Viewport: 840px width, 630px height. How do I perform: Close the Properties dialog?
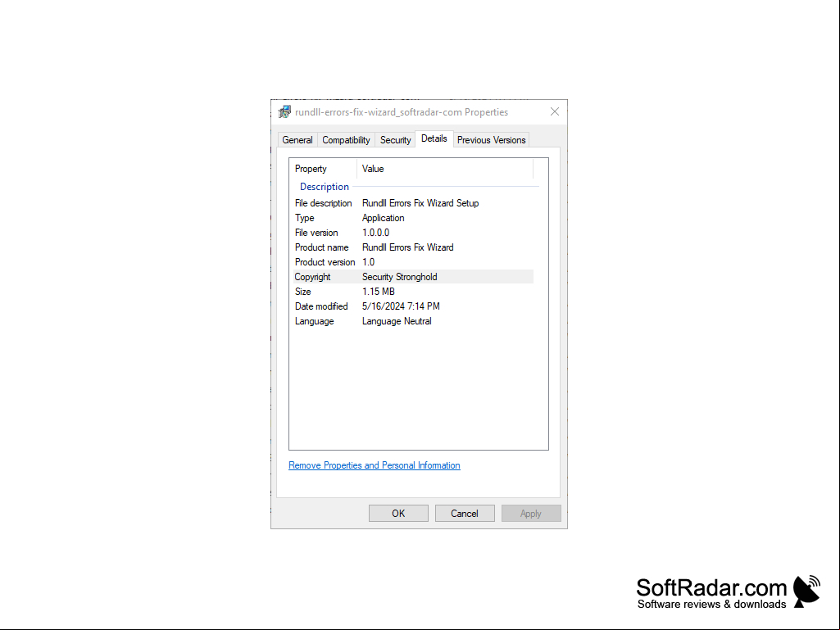point(555,111)
